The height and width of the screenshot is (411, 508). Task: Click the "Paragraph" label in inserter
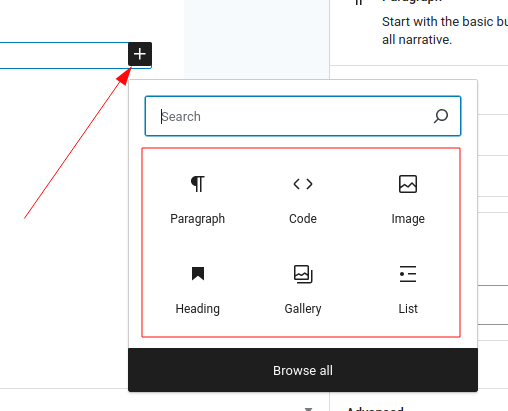[198, 219]
